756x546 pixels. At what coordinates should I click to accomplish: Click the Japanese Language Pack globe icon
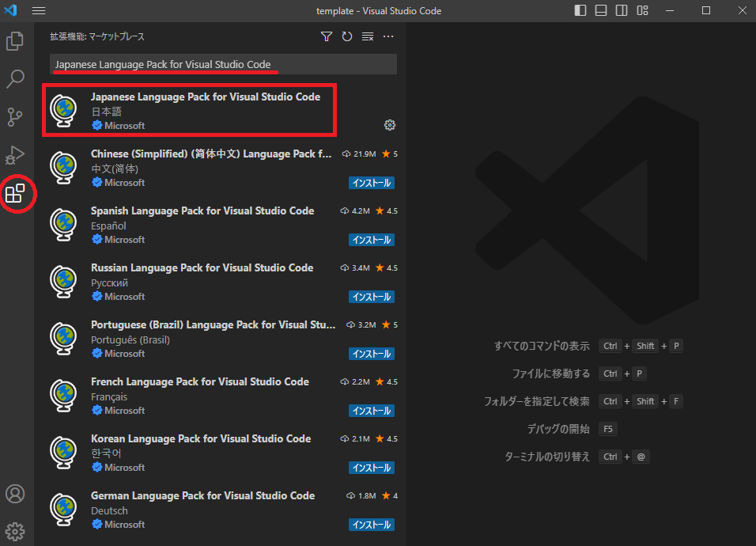[63, 111]
